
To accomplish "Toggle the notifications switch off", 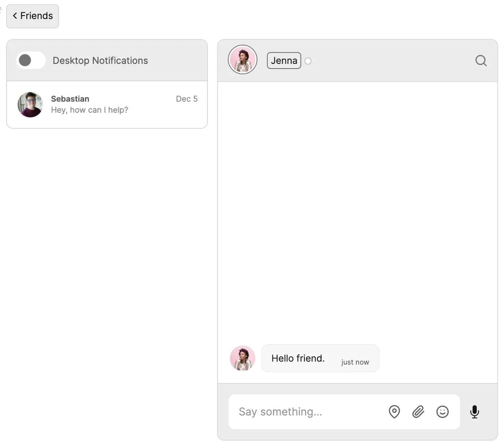I will tap(30, 60).
